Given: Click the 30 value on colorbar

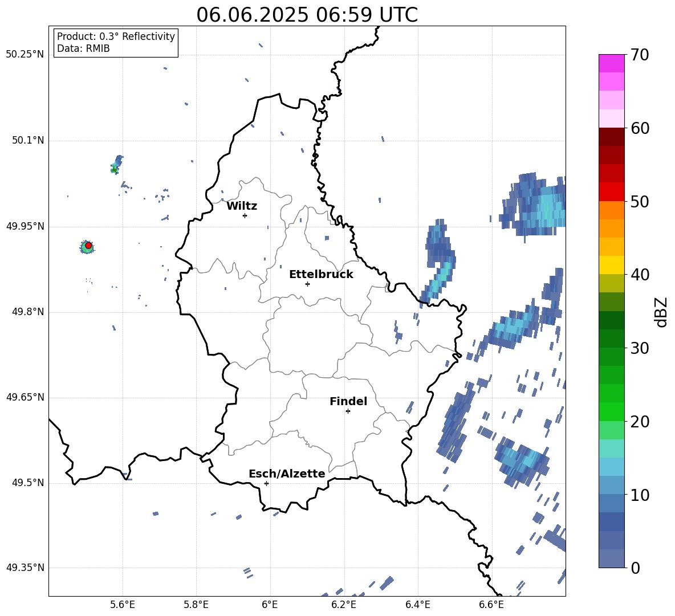Looking at the screenshot, I should [x=639, y=348].
